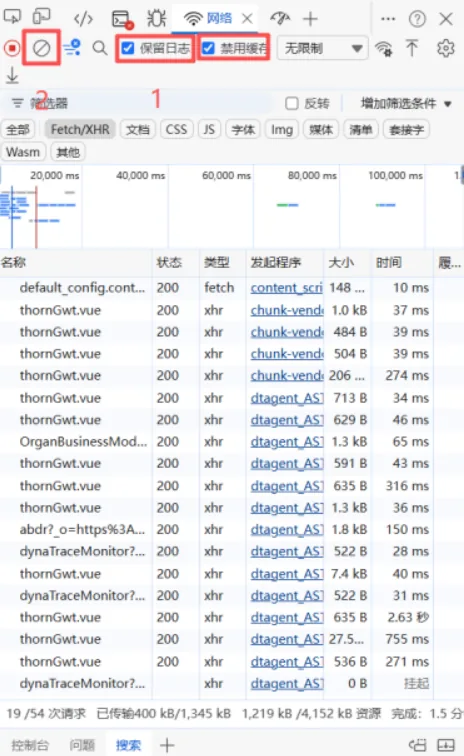The image size is (464, 756).
Task: Select the CSS filter type
Action: (x=176, y=130)
